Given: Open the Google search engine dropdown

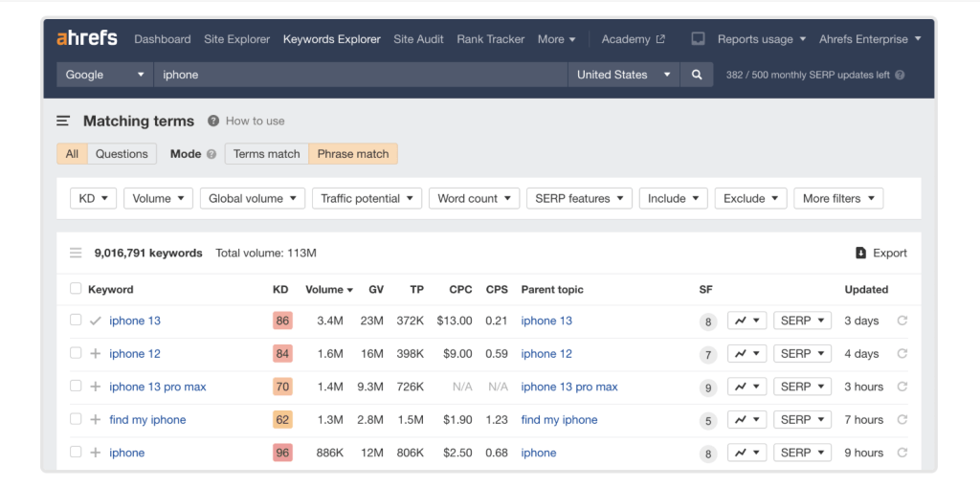Looking at the screenshot, I should pyautogui.click(x=105, y=75).
